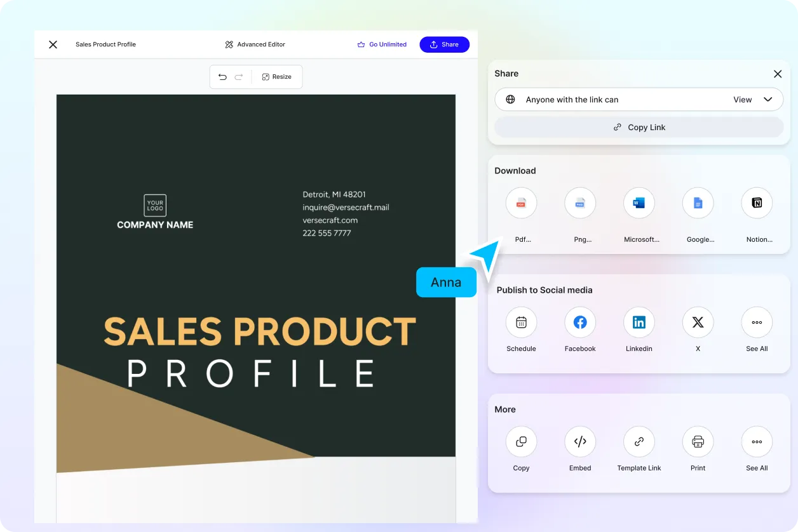Undo the last action
Image resolution: width=798 pixels, height=532 pixels.
coord(222,77)
